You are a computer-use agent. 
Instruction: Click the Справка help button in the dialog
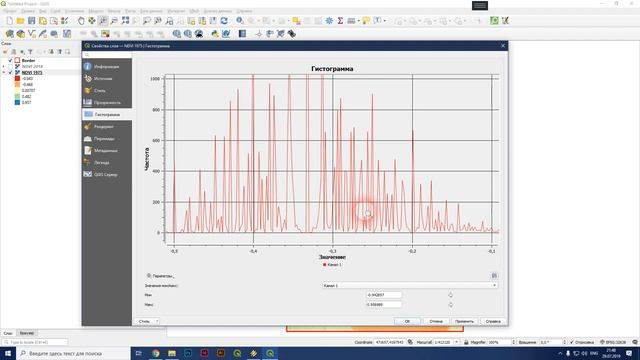click(x=493, y=321)
